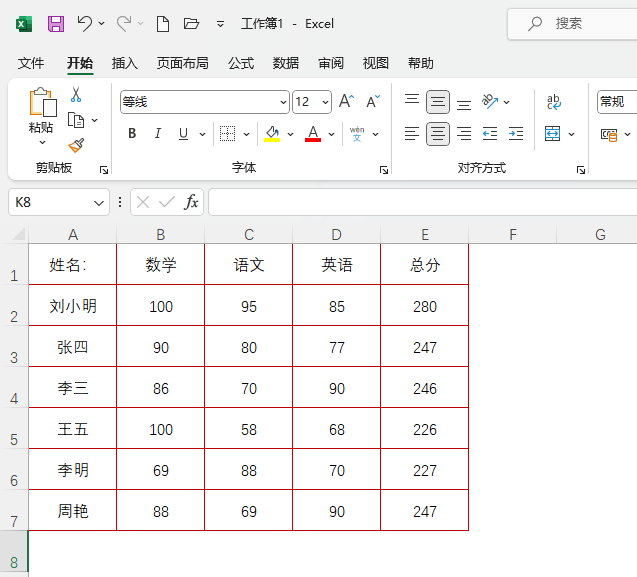Open the font dialog launcher in 字体
This screenshot has height=577, width=637.
(384, 170)
